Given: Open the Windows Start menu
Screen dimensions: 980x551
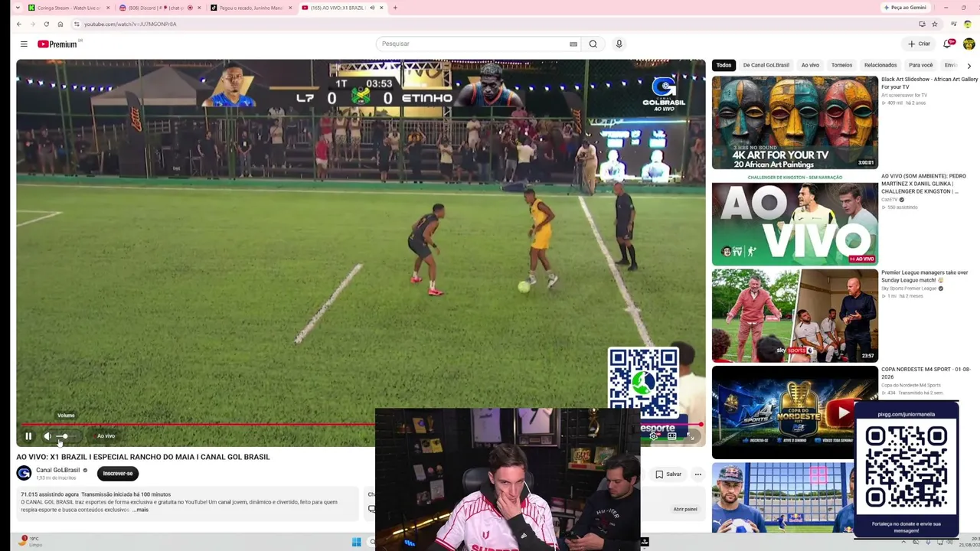Looking at the screenshot, I should (x=356, y=542).
